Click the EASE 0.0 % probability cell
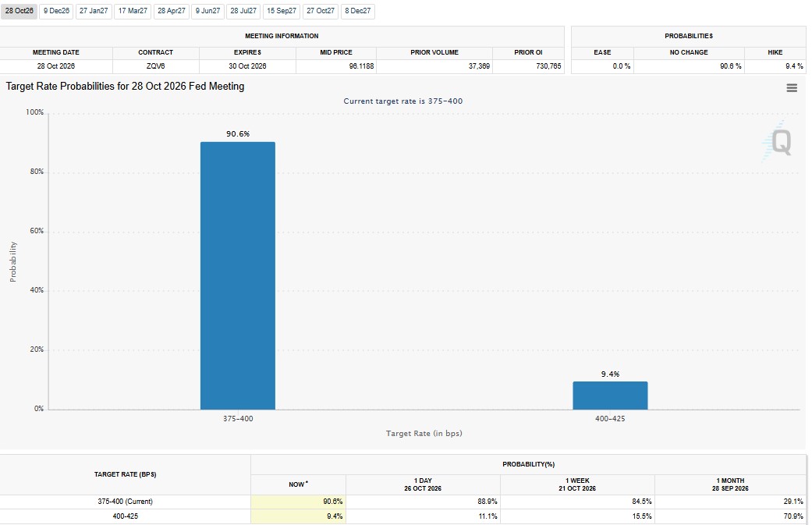812x525 pixels. pos(602,66)
